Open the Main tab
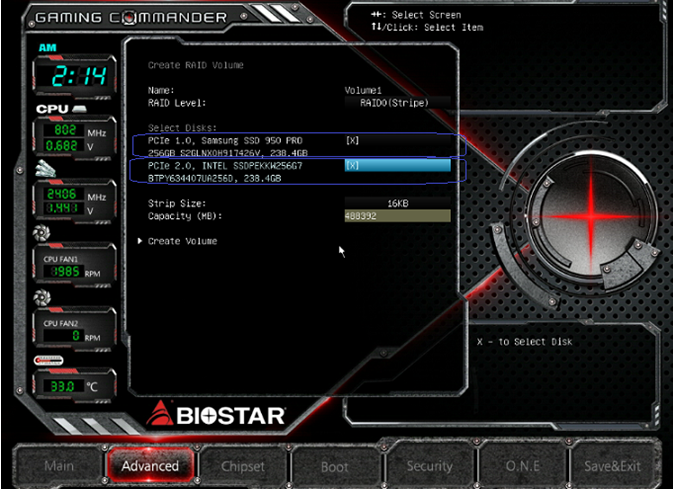 point(59,466)
